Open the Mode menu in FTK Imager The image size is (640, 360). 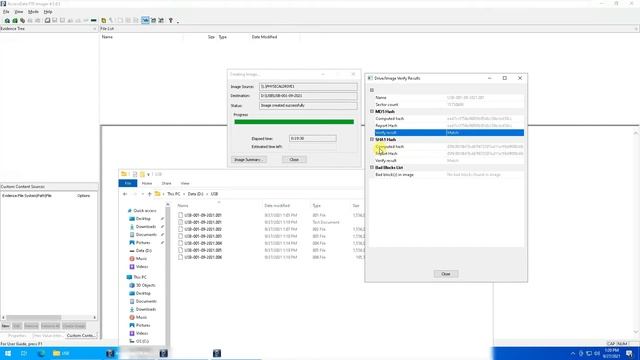(x=33, y=12)
